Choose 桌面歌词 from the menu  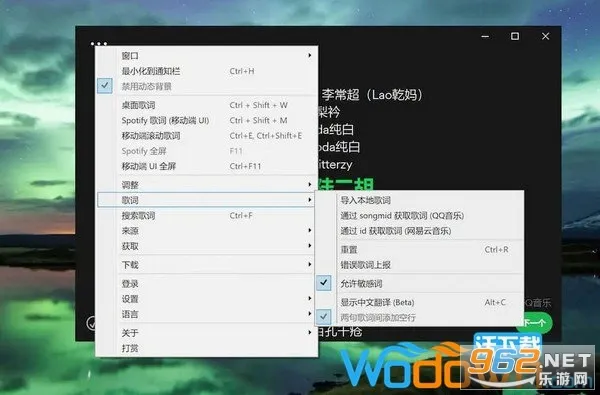[207, 105]
